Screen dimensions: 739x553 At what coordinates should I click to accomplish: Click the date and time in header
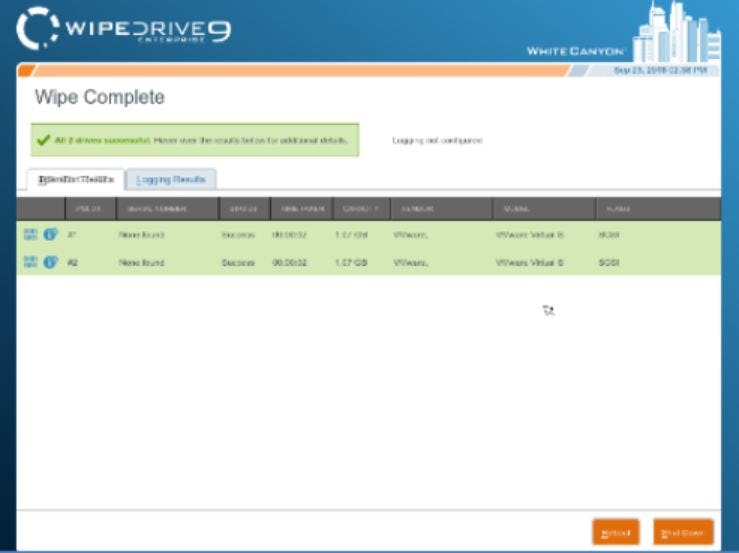point(660,70)
